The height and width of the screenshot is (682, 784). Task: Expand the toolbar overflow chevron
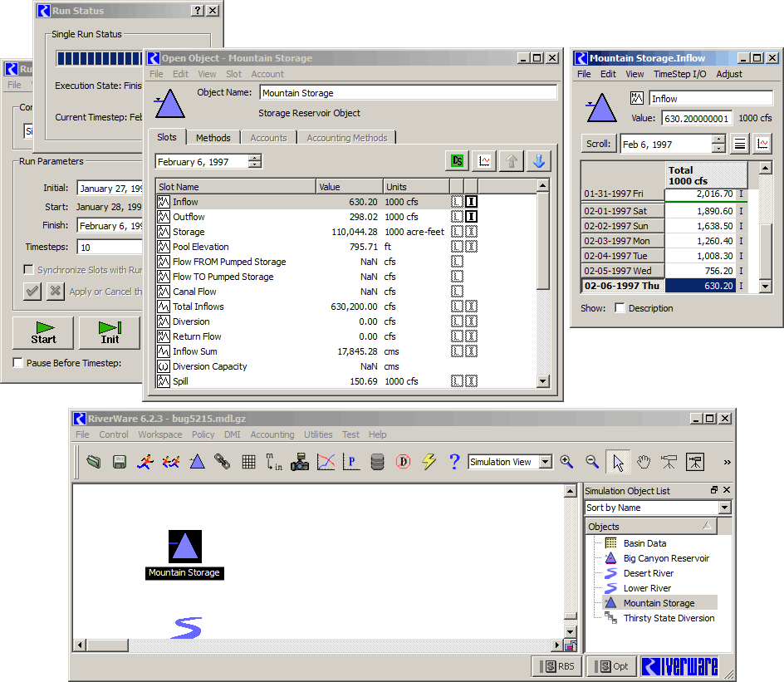click(727, 462)
